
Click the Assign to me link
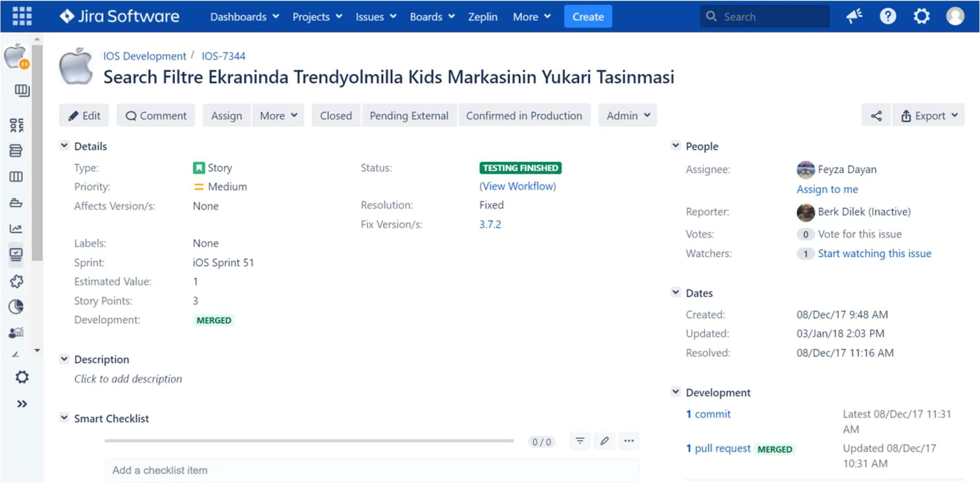pos(827,189)
